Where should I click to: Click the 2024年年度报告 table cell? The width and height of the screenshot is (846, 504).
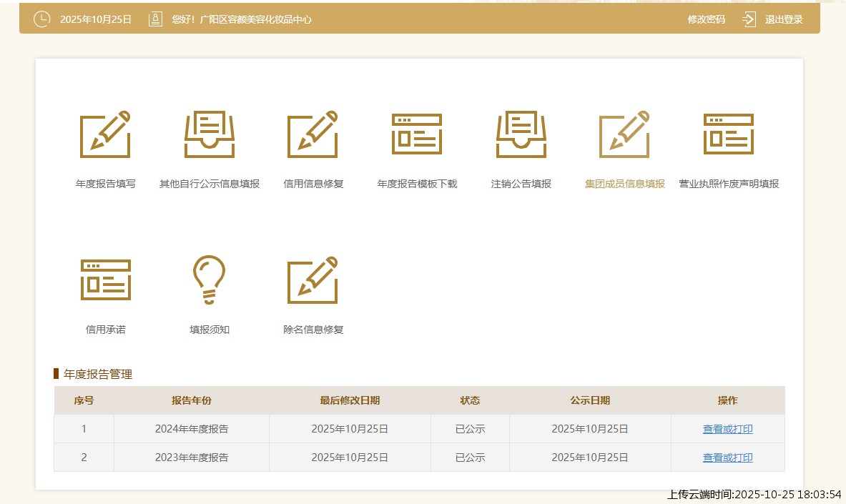coord(192,429)
